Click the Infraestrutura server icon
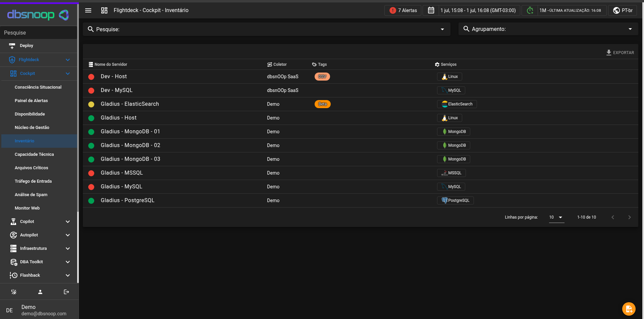This screenshot has width=644, height=319. point(13,248)
